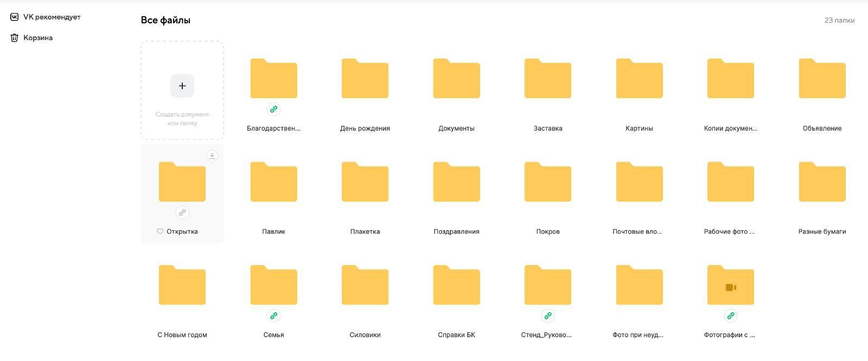Viewport: 868px width, 361px height.
Task: Click the Корзина trash icon in sidebar
Action: click(x=15, y=38)
